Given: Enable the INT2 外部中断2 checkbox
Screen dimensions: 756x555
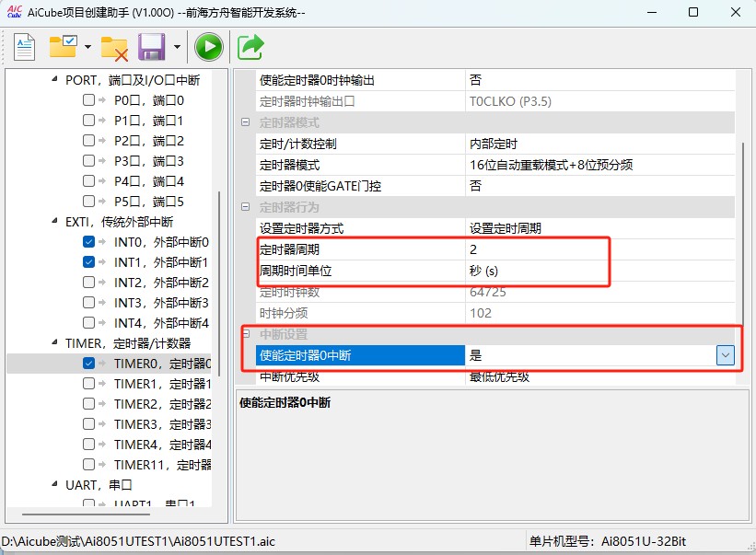Looking at the screenshot, I should pos(88,282).
